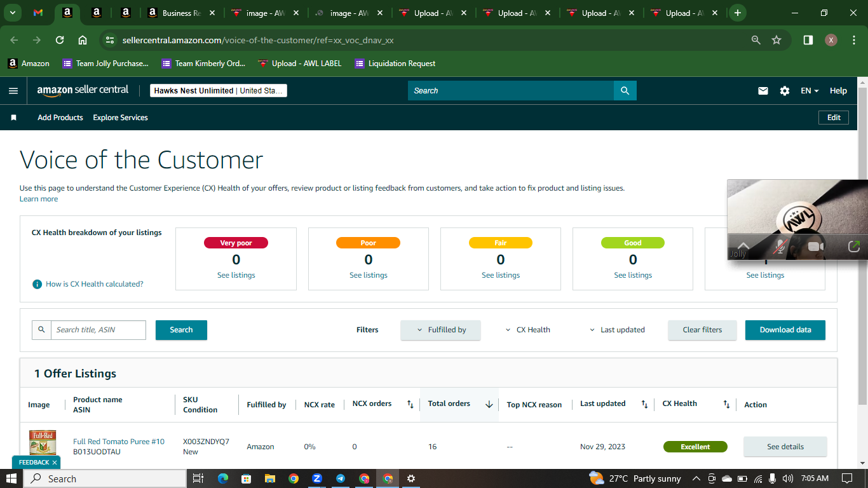Click Explore Services in the navigation bar
Image resolution: width=868 pixels, height=488 pixels.
[x=121, y=118]
